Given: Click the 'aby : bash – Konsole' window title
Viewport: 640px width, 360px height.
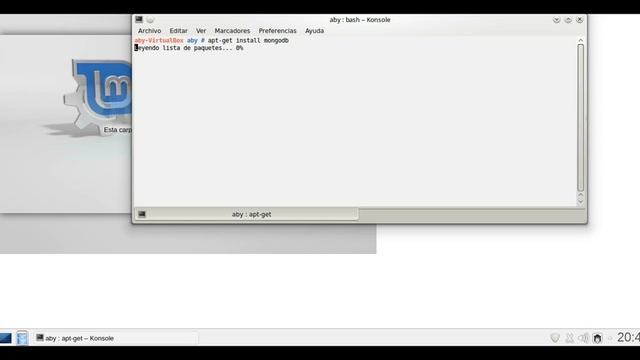Looking at the screenshot, I should click(360, 20).
